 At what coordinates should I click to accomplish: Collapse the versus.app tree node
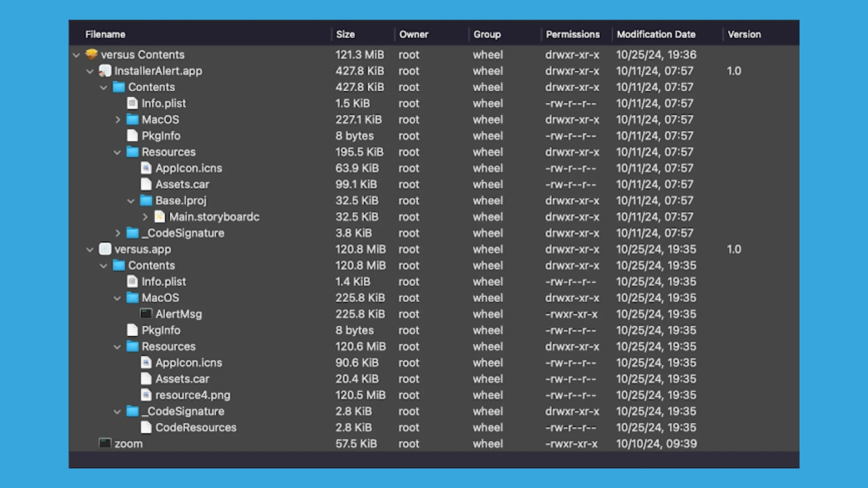pos(90,250)
